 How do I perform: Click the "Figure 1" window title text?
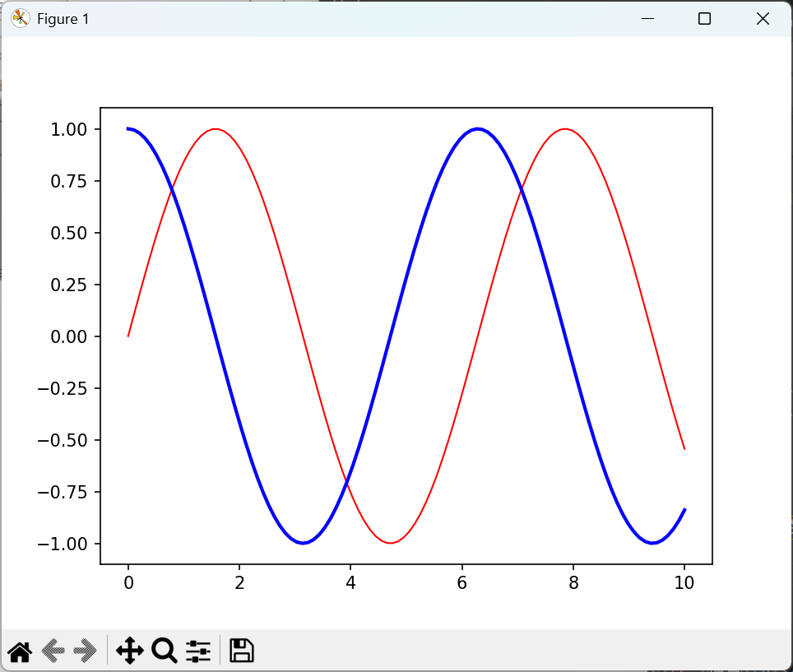pyautogui.click(x=63, y=19)
